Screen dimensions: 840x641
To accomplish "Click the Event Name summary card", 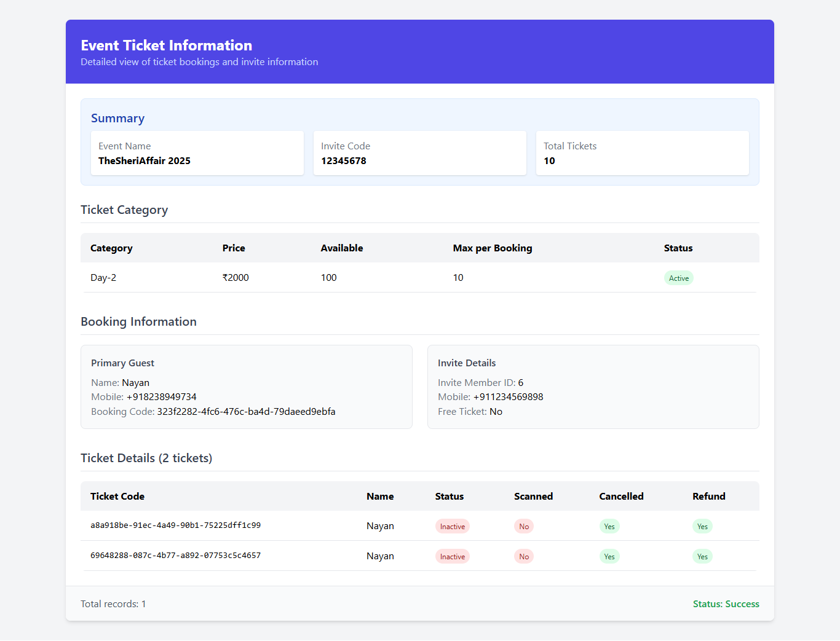I will click(197, 153).
